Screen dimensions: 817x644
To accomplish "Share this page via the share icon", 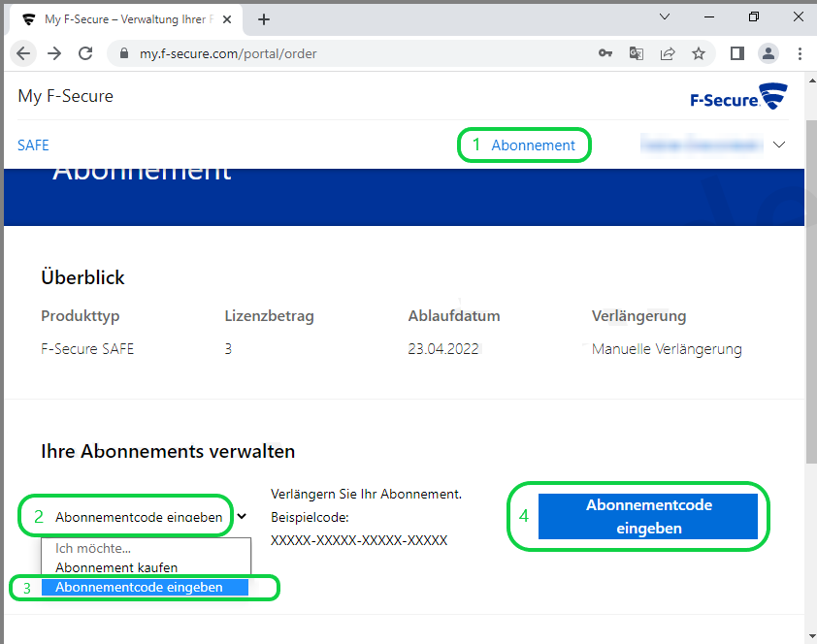I will click(x=668, y=53).
